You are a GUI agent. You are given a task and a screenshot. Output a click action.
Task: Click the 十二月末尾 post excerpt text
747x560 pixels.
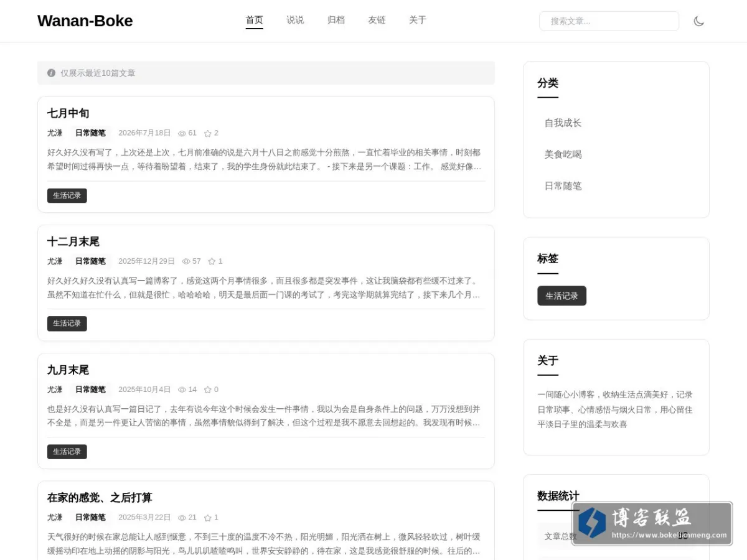point(265,287)
